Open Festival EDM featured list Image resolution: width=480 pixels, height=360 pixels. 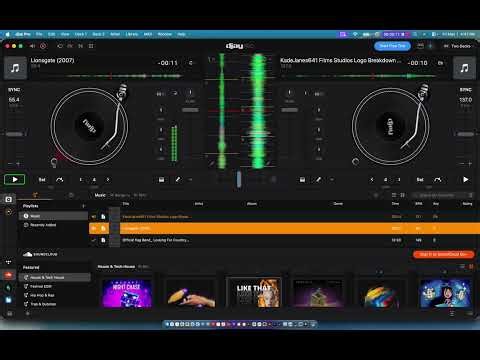click(x=54, y=286)
